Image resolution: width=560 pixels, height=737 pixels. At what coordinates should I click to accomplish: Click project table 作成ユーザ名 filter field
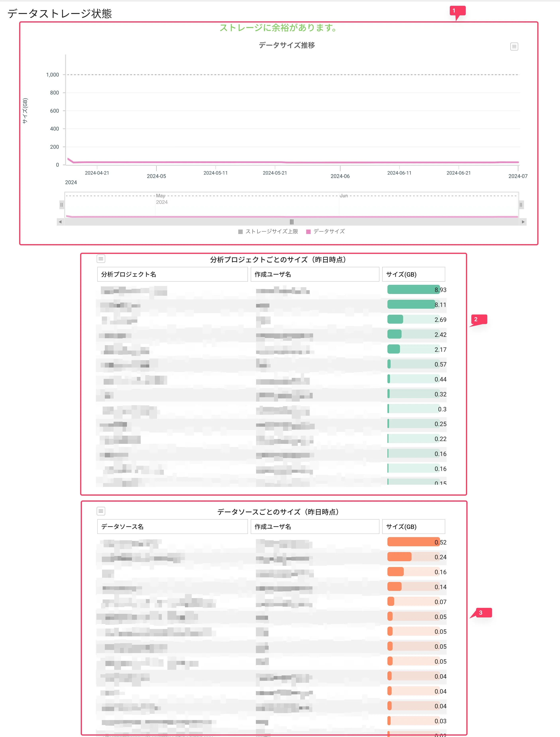315,274
